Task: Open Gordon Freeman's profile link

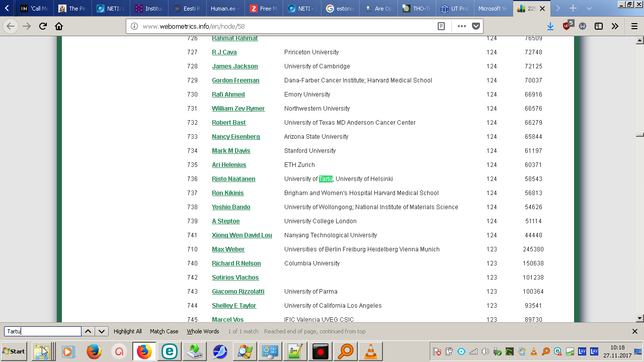Action: click(235, 80)
